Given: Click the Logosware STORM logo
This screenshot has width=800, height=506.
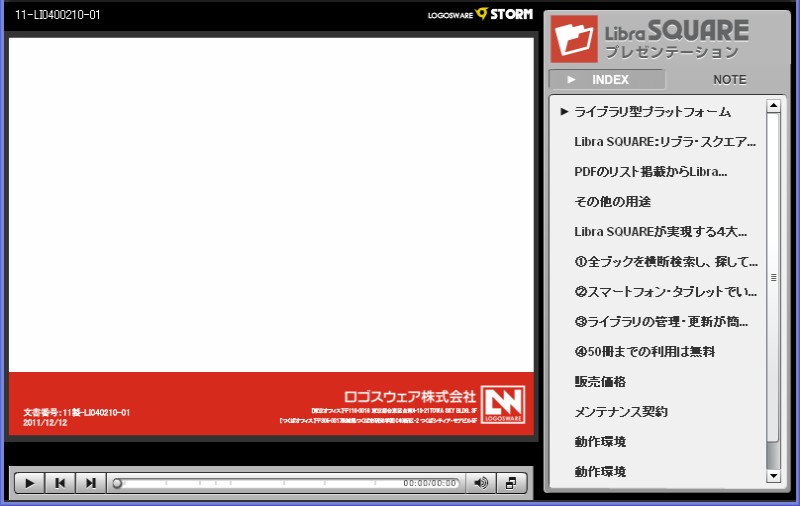Looking at the screenshot, I should 480,14.
